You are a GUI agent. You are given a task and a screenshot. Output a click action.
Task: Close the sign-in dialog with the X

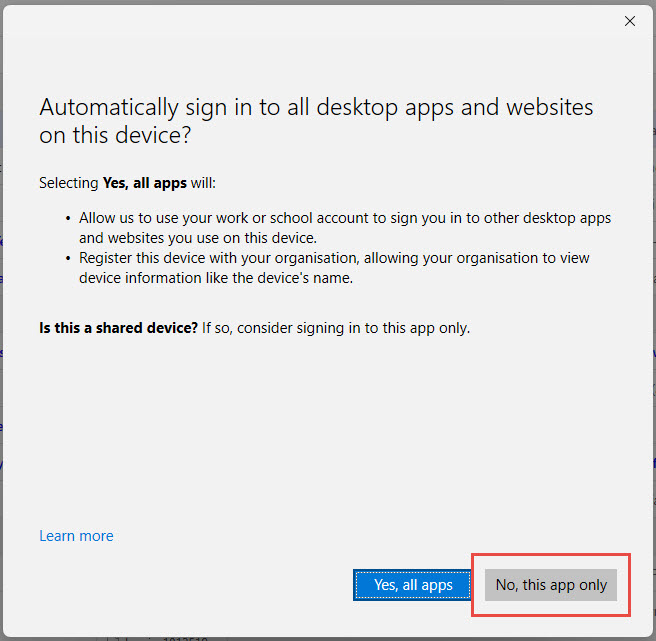(629, 21)
